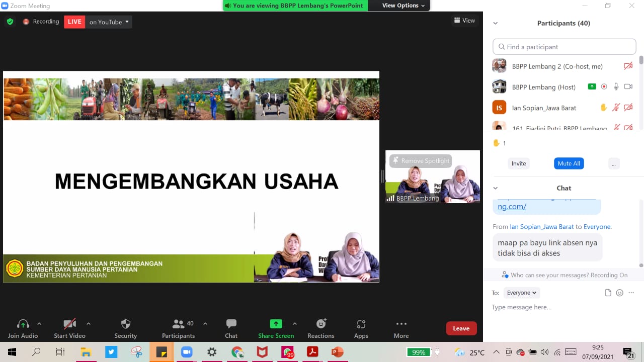This screenshot has height=362, width=644.
Task: Expand the View Options dropdown
Action: point(403,6)
